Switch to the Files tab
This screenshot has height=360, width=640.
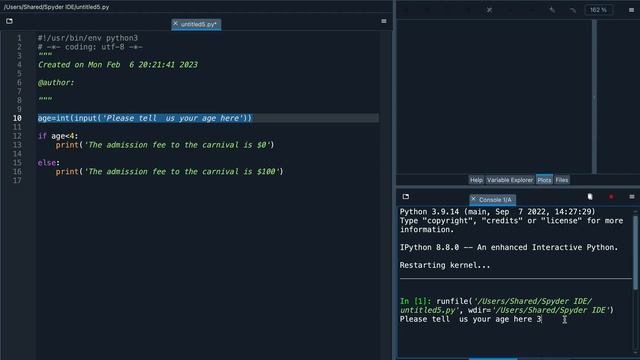[562, 180]
